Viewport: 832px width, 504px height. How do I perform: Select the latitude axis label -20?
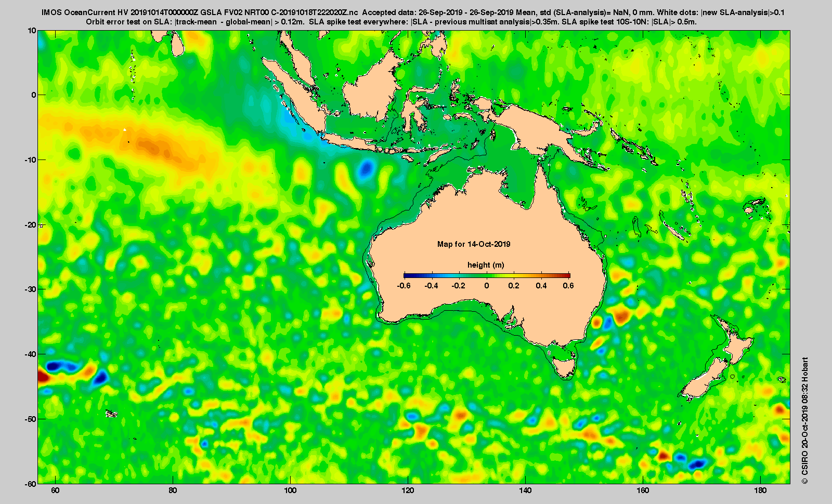pos(30,225)
